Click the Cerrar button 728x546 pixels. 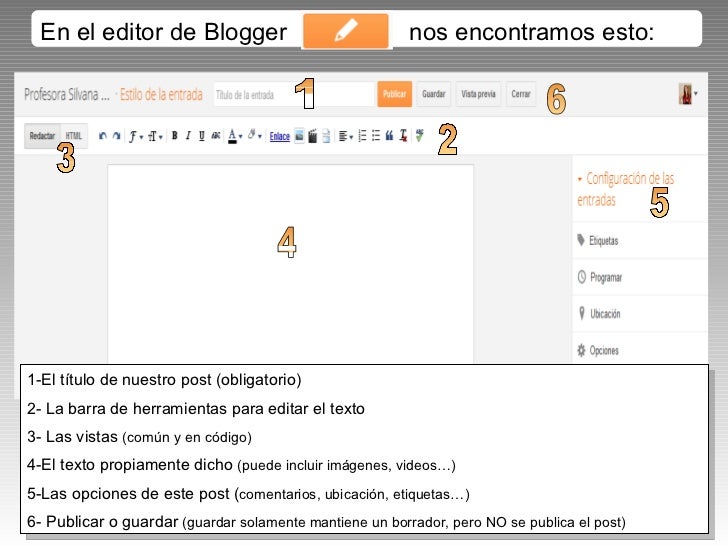pos(521,94)
